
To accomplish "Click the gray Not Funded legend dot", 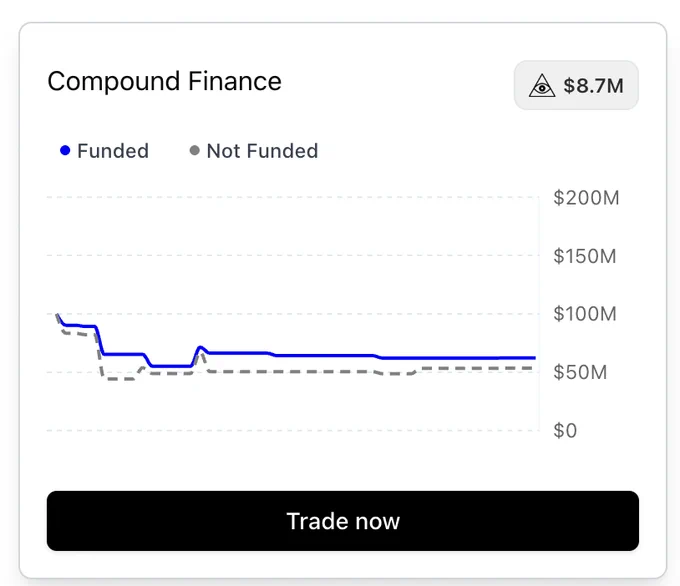I will pyautogui.click(x=195, y=151).
